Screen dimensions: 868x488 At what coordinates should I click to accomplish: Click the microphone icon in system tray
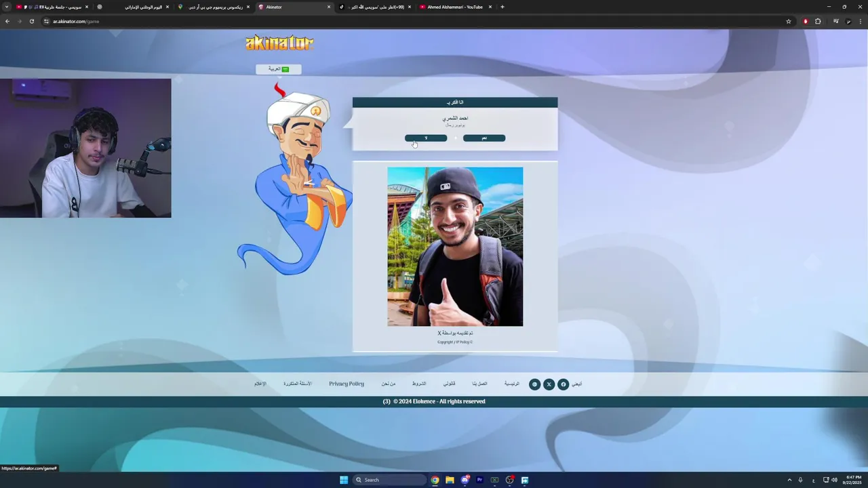pyautogui.click(x=800, y=480)
